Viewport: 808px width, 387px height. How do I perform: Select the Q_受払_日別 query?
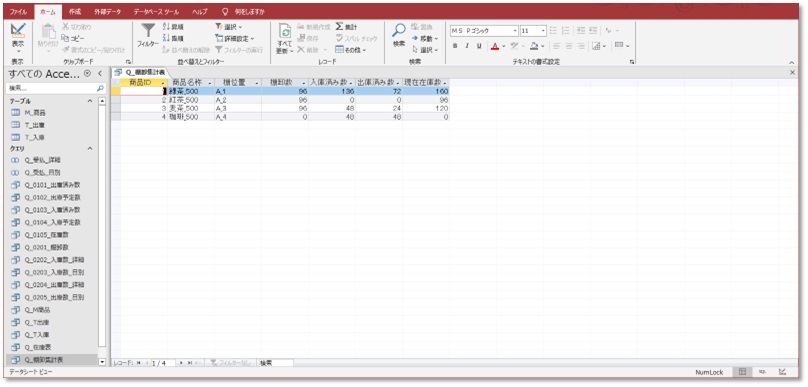click(x=42, y=173)
